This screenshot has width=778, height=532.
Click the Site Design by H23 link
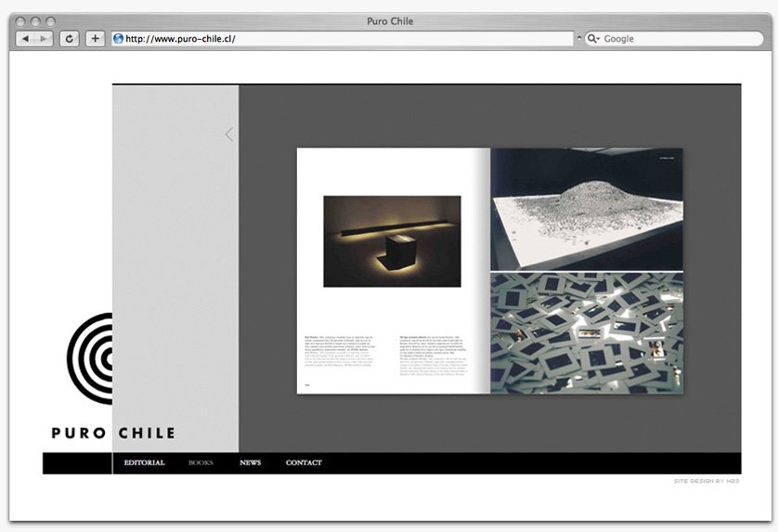707,481
